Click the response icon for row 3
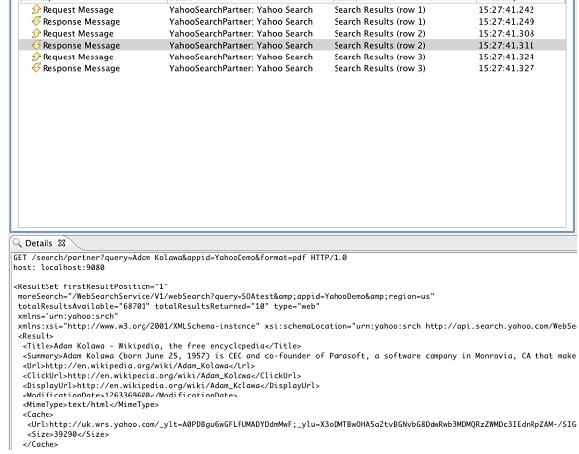Screen dimensions: 579x454 point(36,68)
